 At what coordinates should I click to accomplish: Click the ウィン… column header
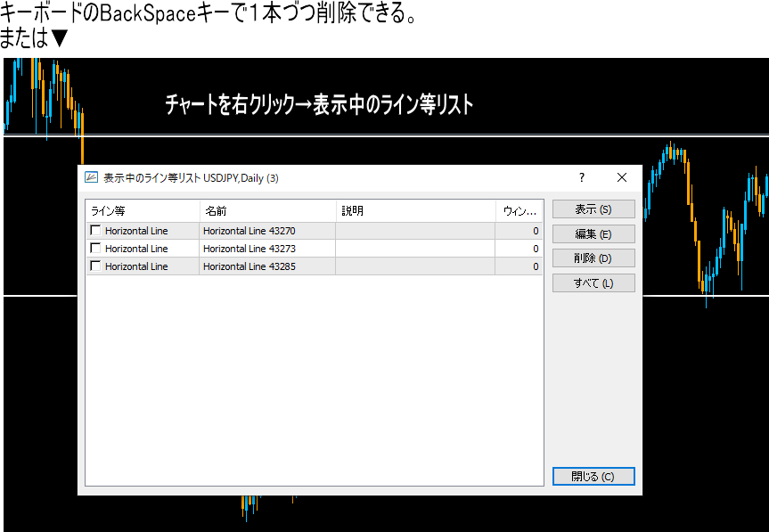[x=519, y=211]
